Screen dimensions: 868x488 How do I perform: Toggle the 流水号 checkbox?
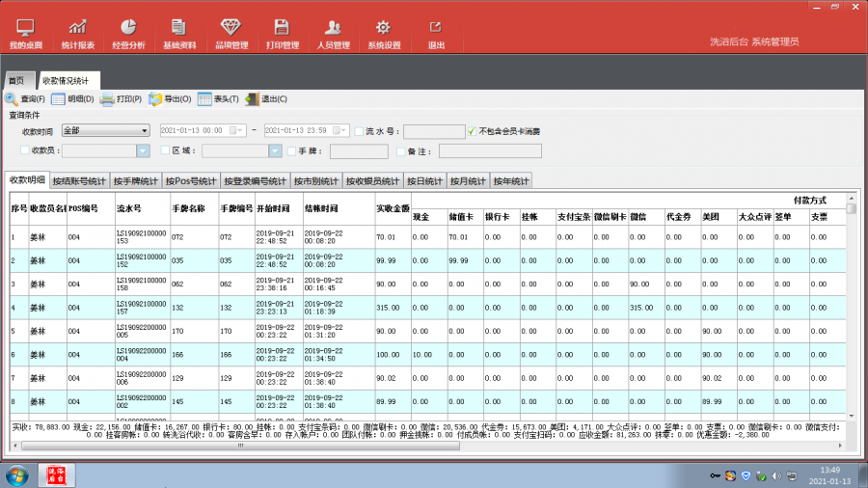coord(359,131)
